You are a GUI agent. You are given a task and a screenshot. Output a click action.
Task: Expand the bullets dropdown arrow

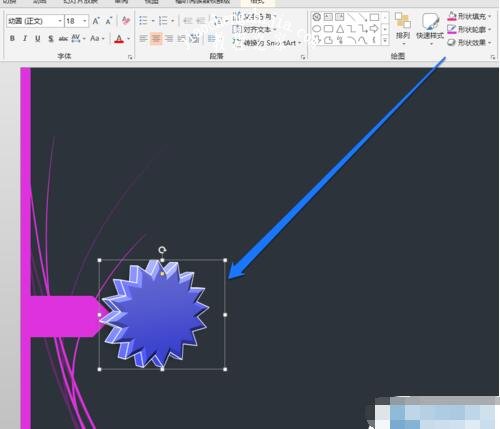(153, 21)
